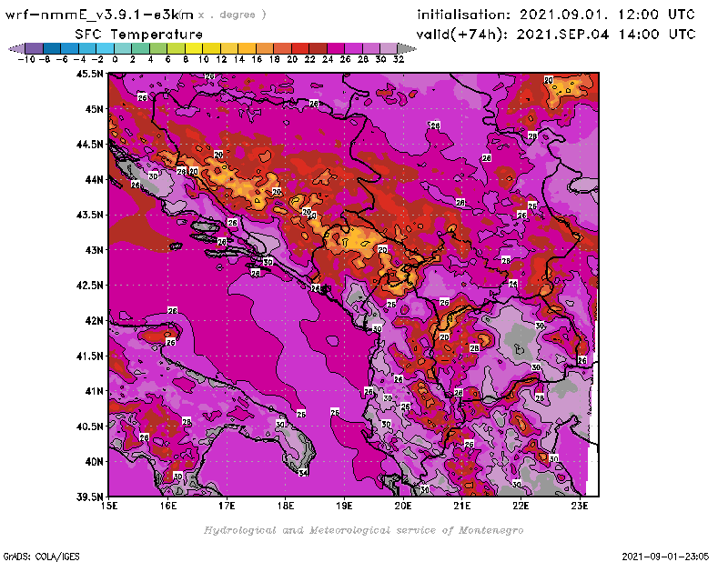
Task: Click the 16E longitude label
Action: 168,506
